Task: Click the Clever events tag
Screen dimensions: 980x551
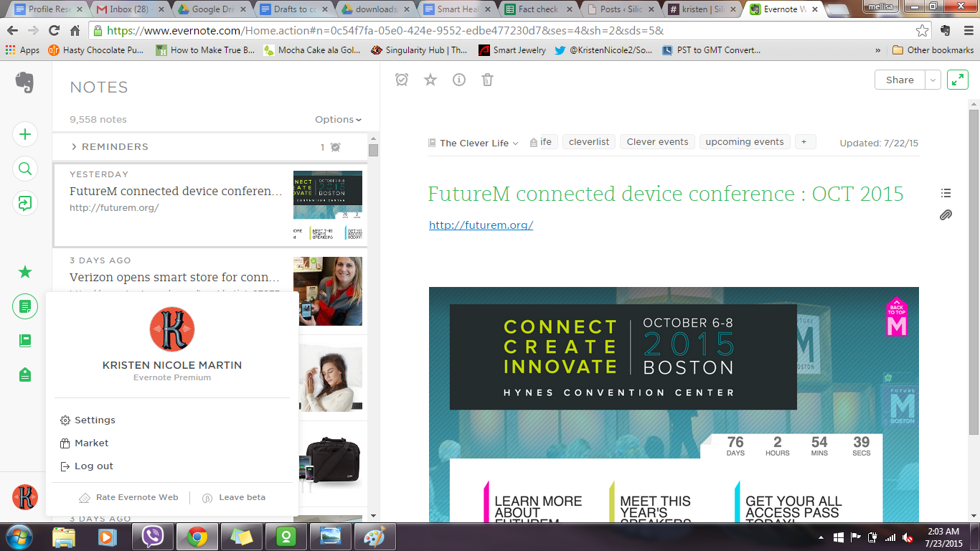Action: pos(657,142)
